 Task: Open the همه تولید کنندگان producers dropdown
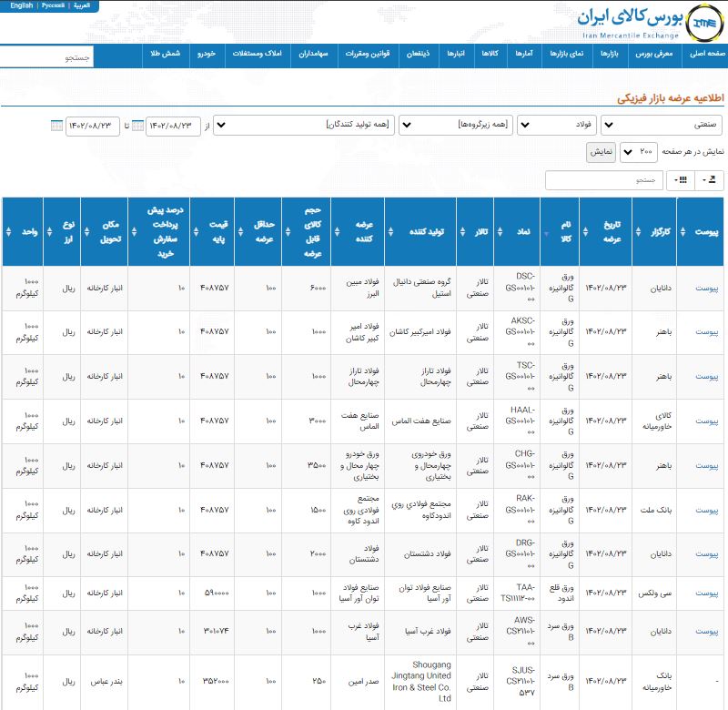pos(304,125)
